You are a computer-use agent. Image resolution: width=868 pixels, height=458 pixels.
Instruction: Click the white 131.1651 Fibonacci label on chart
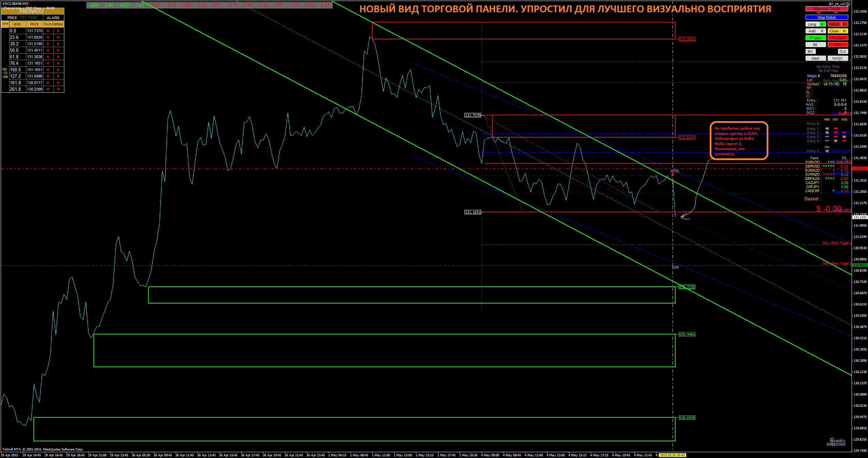(473, 212)
